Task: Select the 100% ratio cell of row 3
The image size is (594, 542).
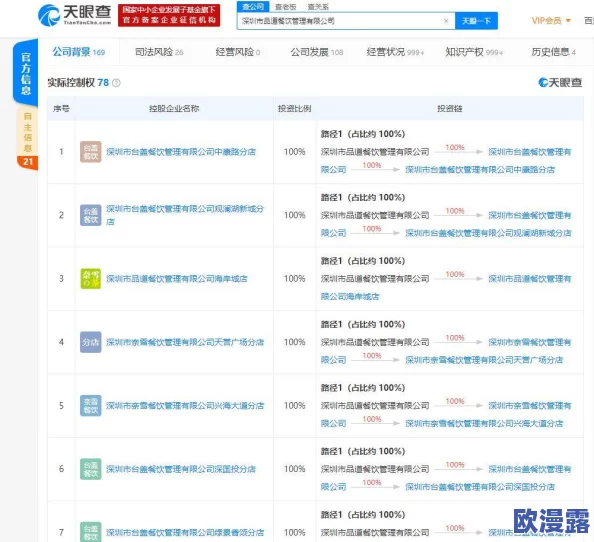Action: [x=294, y=279]
